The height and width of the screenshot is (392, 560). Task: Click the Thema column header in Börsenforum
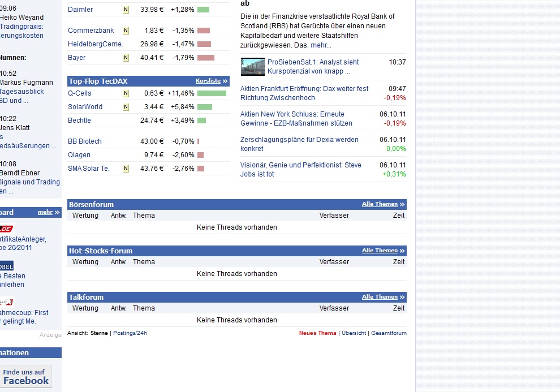[x=144, y=216]
